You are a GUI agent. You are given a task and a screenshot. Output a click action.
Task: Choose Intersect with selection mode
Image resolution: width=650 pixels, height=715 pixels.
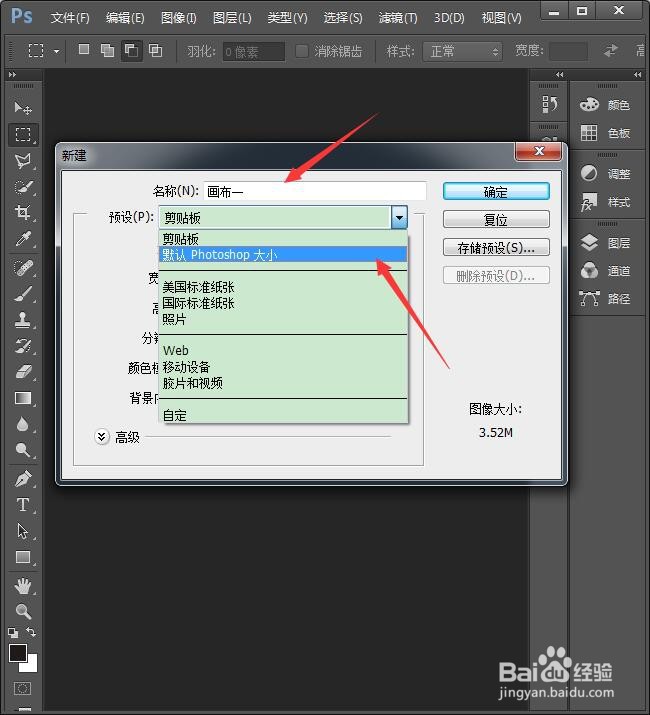156,50
